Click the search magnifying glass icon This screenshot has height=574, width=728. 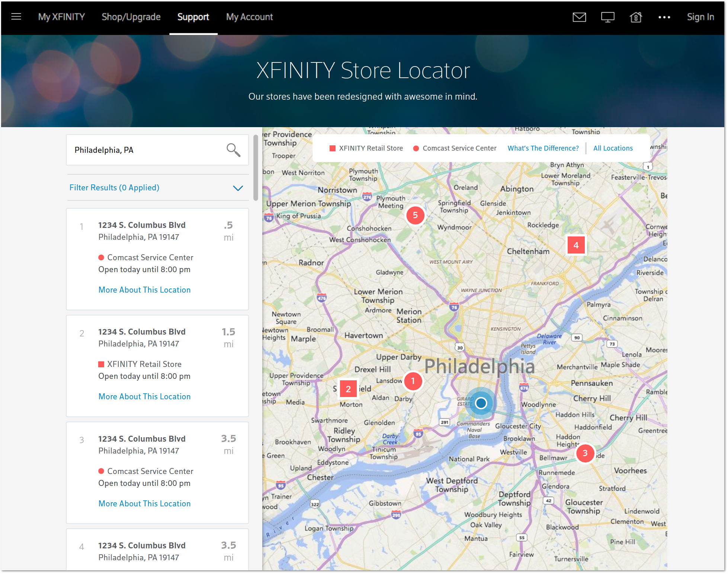(x=233, y=150)
